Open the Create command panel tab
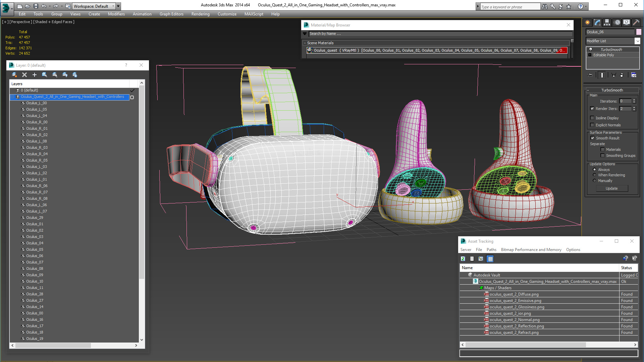This screenshot has height=362, width=644. pyautogui.click(x=588, y=22)
